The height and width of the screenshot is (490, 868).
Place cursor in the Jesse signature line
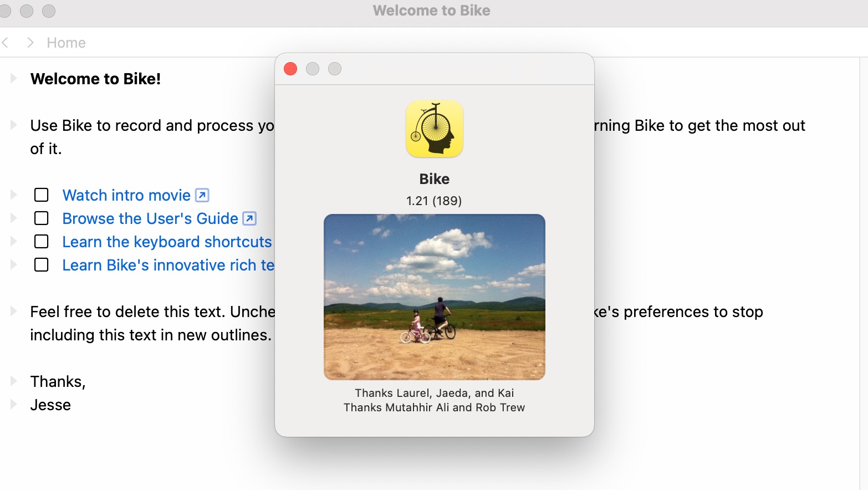click(x=50, y=405)
